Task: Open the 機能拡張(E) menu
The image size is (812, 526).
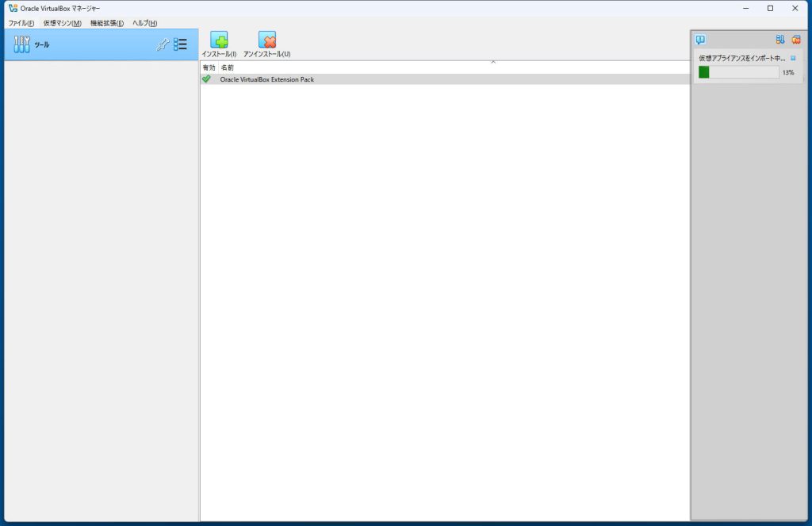Action: point(107,23)
